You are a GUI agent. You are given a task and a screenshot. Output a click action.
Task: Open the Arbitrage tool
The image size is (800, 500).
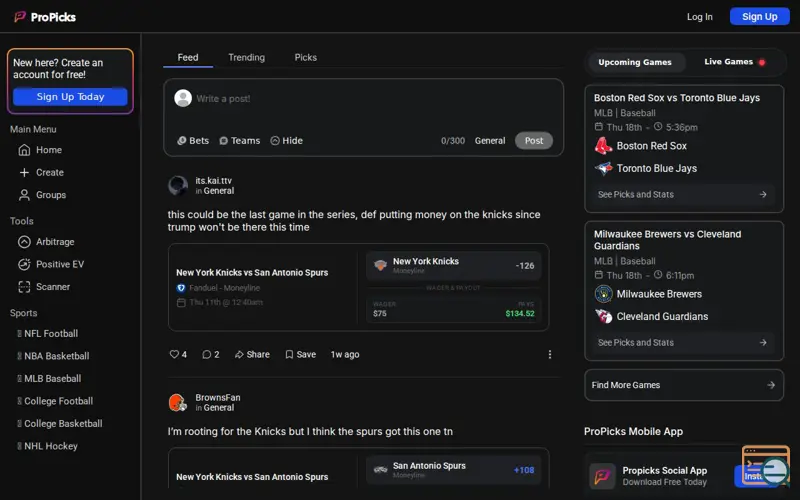[x=46, y=242]
